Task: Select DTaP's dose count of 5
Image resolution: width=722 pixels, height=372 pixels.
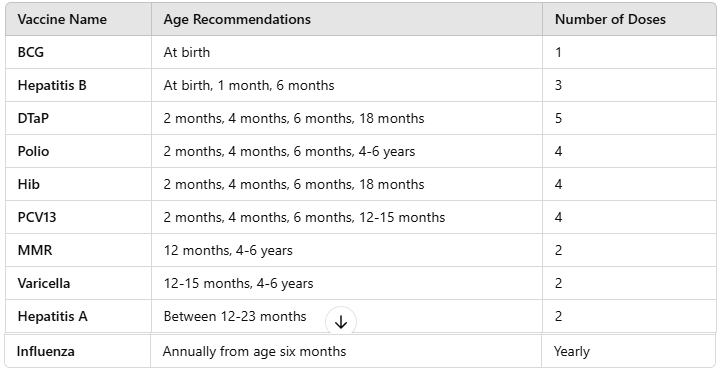Action: coord(559,118)
